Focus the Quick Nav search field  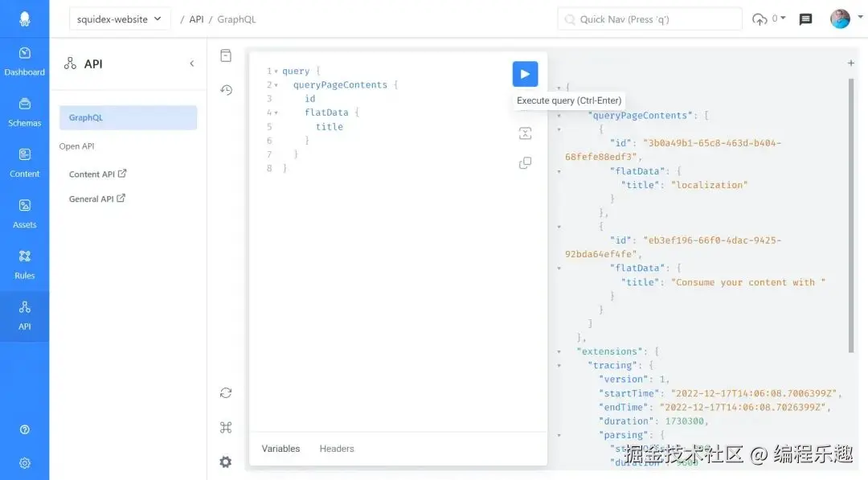[x=649, y=19]
